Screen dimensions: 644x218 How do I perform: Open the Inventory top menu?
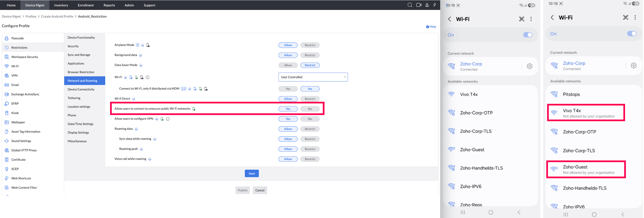[61, 5]
